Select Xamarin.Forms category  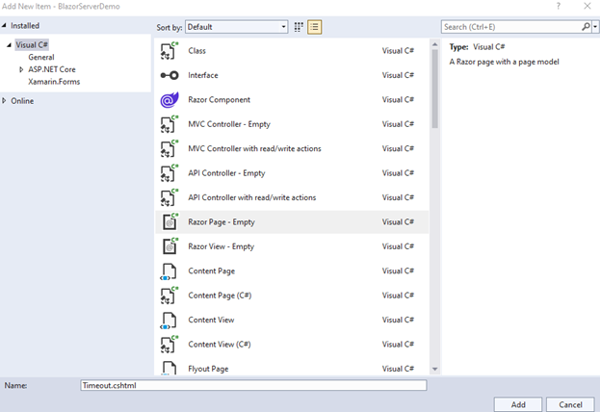point(55,82)
